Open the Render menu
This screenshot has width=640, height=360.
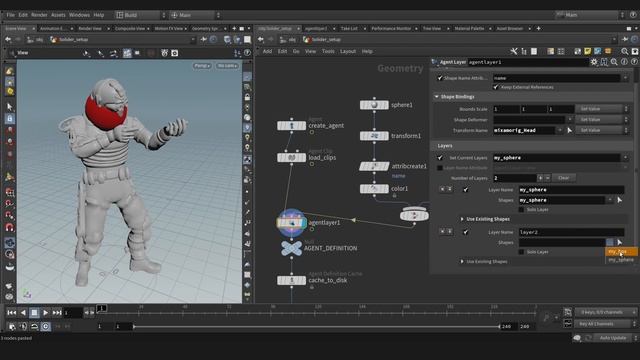(39, 15)
